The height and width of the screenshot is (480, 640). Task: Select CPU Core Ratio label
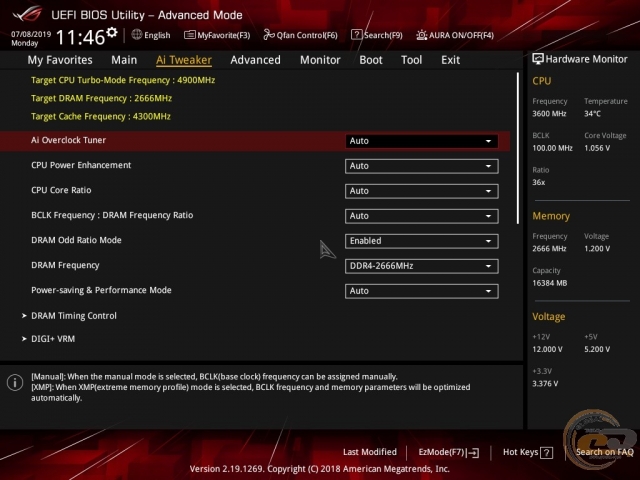pos(61,190)
